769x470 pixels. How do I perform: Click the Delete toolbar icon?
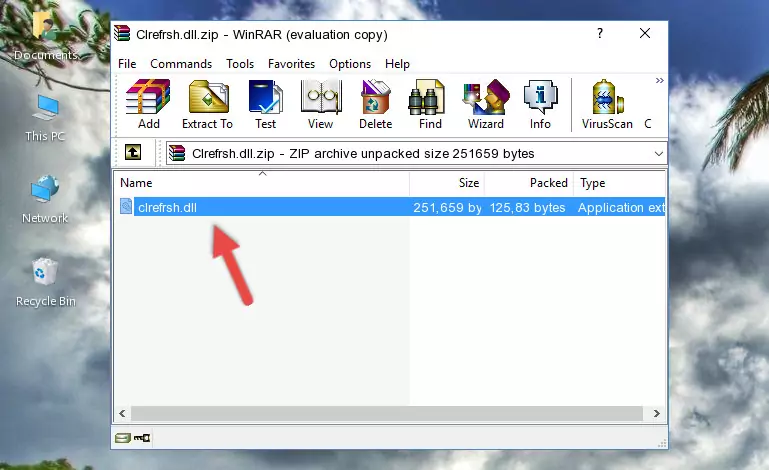point(375,104)
